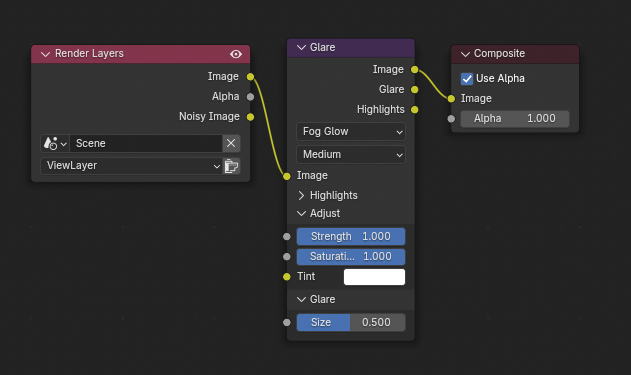
Task: Click Glare node Image output socket
Action: pos(414,70)
